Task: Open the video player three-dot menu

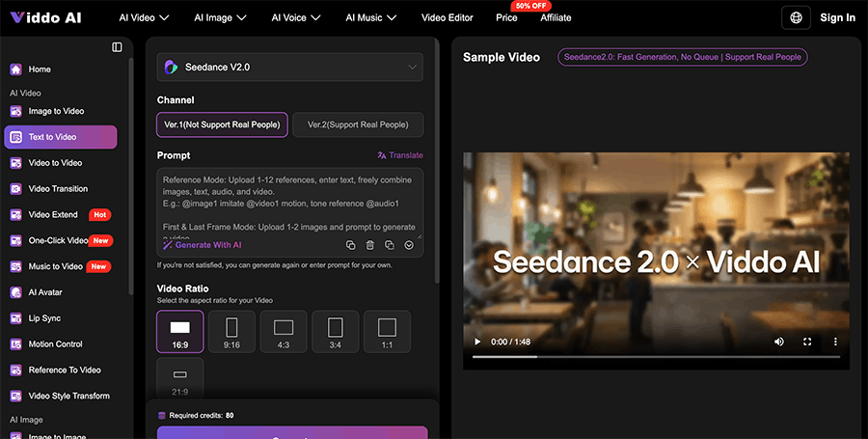Action: coord(835,342)
